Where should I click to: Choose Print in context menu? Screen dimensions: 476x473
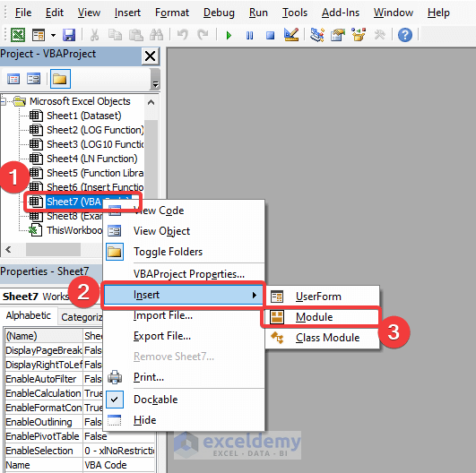(x=184, y=377)
